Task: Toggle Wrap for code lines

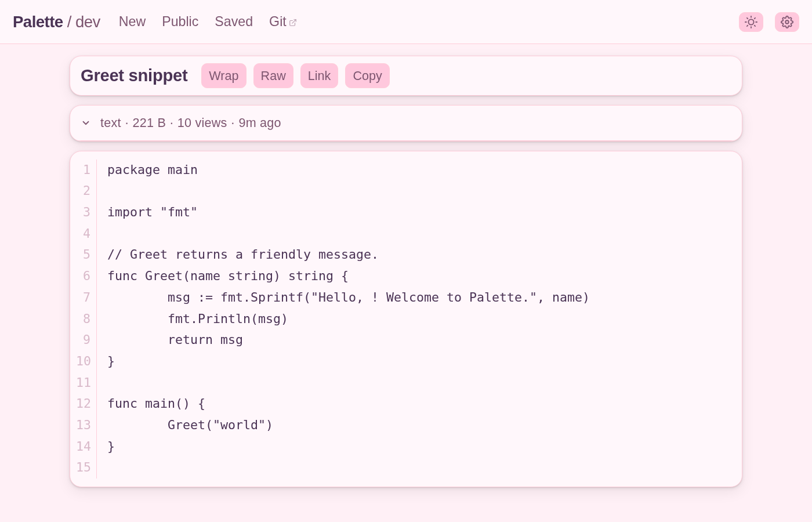Action: [x=224, y=76]
